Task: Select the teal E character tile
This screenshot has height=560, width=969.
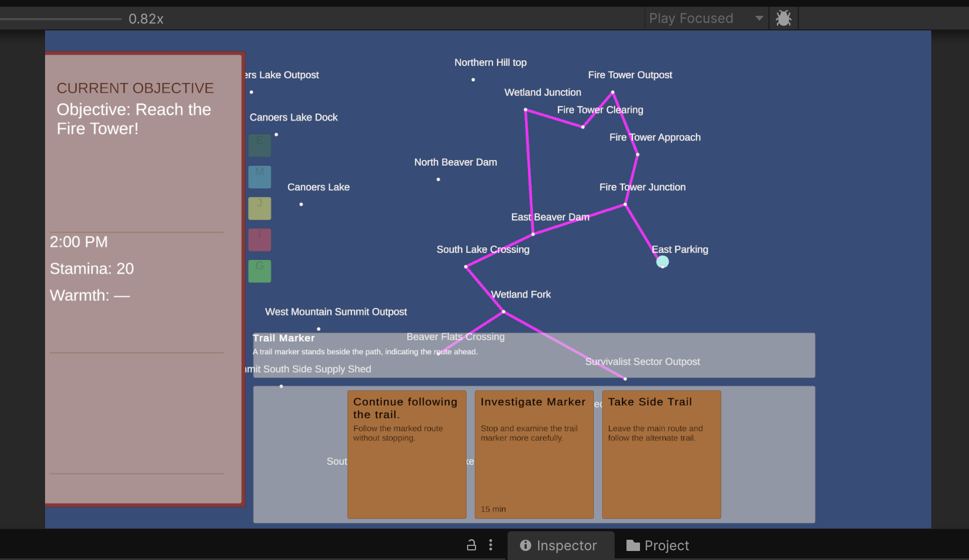Action: pyautogui.click(x=260, y=145)
